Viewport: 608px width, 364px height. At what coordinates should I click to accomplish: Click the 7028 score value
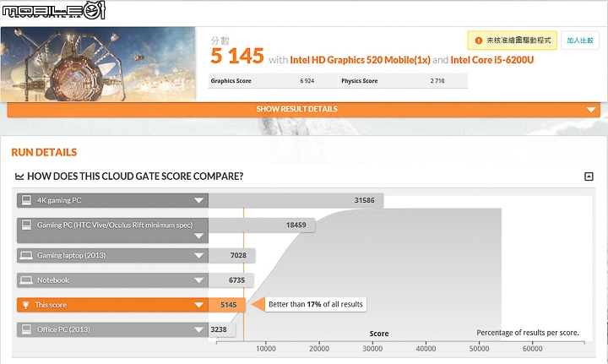point(238,255)
